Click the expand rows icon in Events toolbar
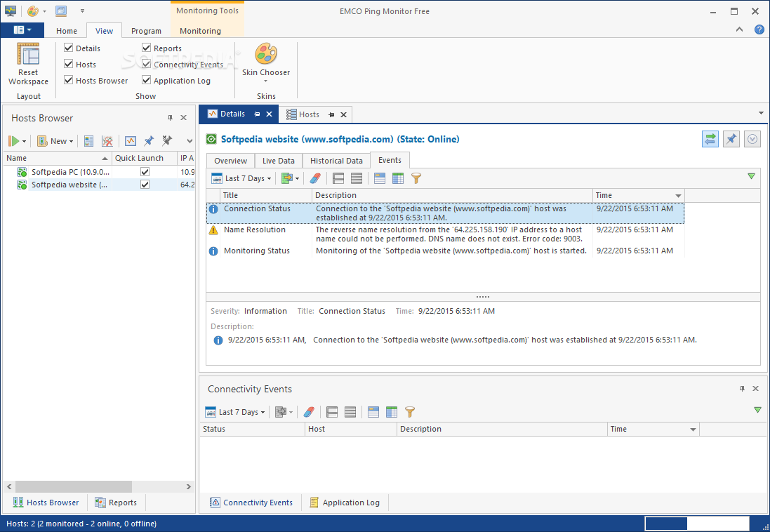Viewport: 770px width, 532px height. [338, 178]
